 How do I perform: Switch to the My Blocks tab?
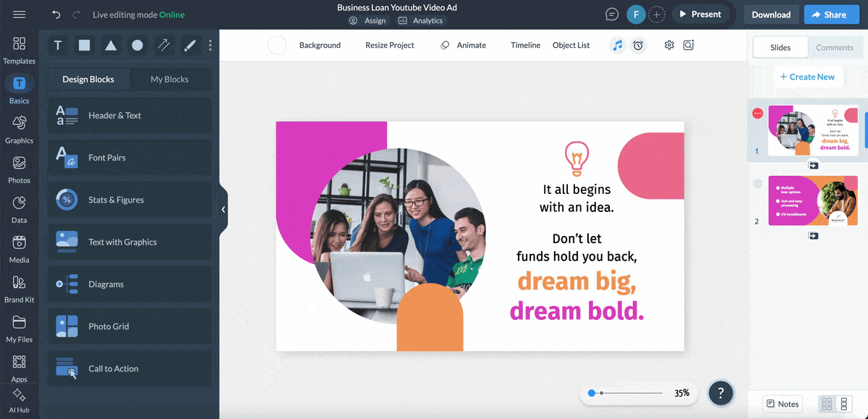pos(169,80)
